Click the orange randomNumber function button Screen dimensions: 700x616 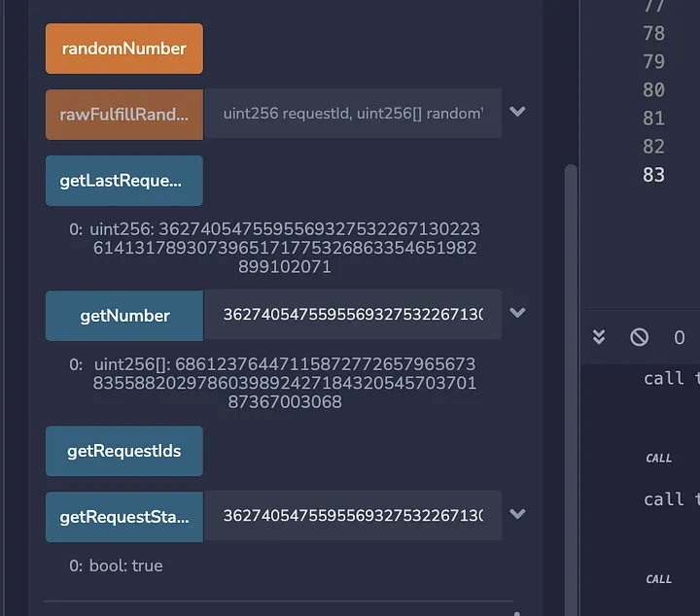(123, 49)
